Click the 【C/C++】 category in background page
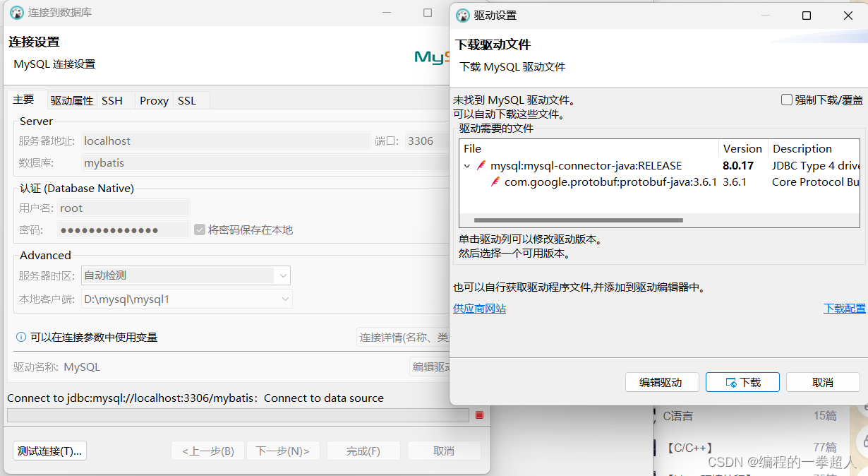 (x=690, y=447)
